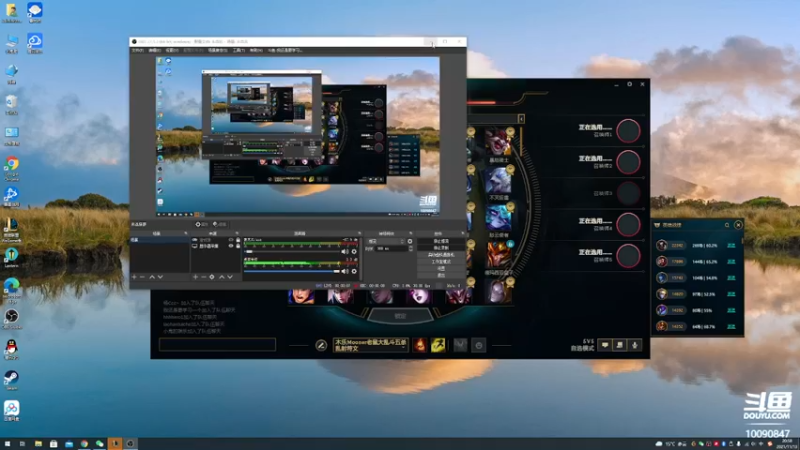Open gear settings for first mixer channel
This screenshot has height=450, width=800.
tap(354, 252)
